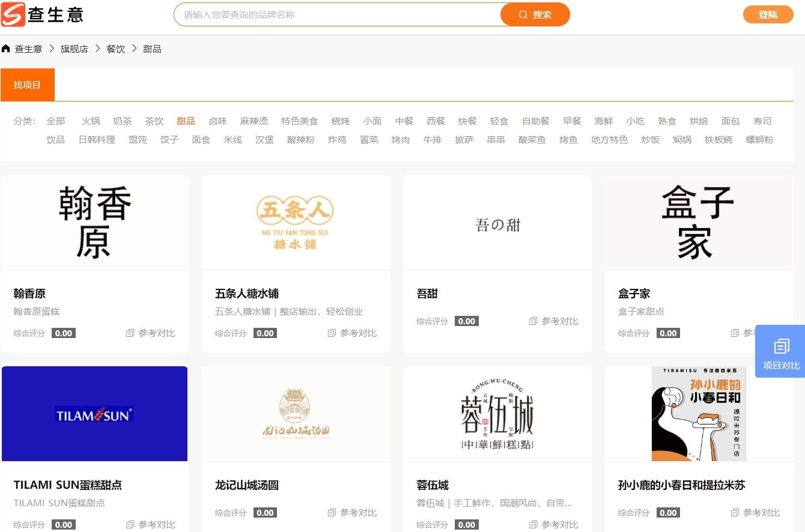Viewport: 805px width, 532px height.
Task: Click 参考对比 on the 蓉伍城 card
Action: 554,524
